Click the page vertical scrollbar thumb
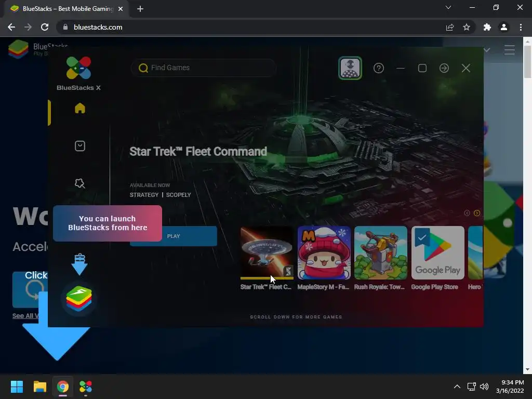532x399 pixels. click(527, 61)
